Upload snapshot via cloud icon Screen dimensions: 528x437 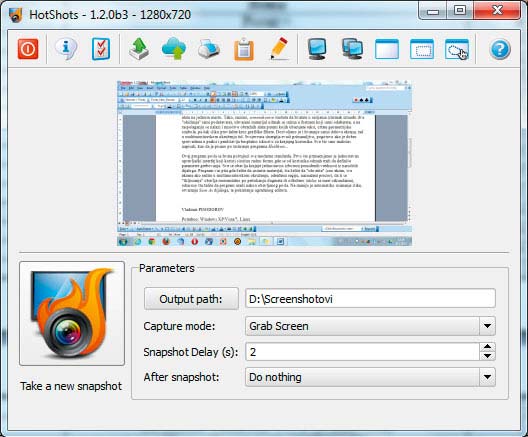coord(174,49)
